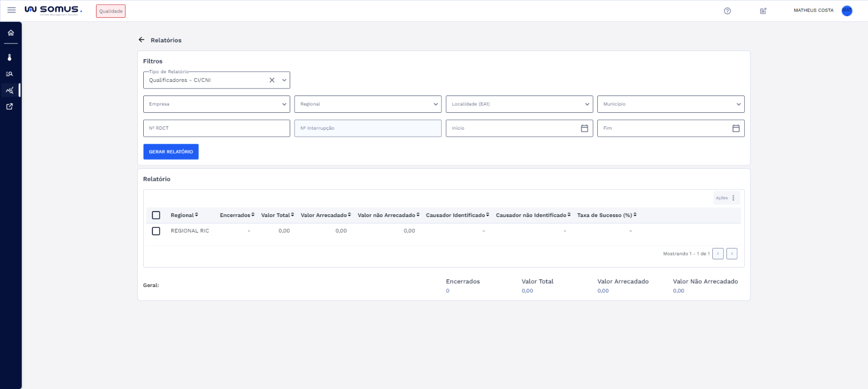The width and height of the screenshot is (868, 389).
Task: Select all rows with header checkbox
Action: (x=156, y=215)
